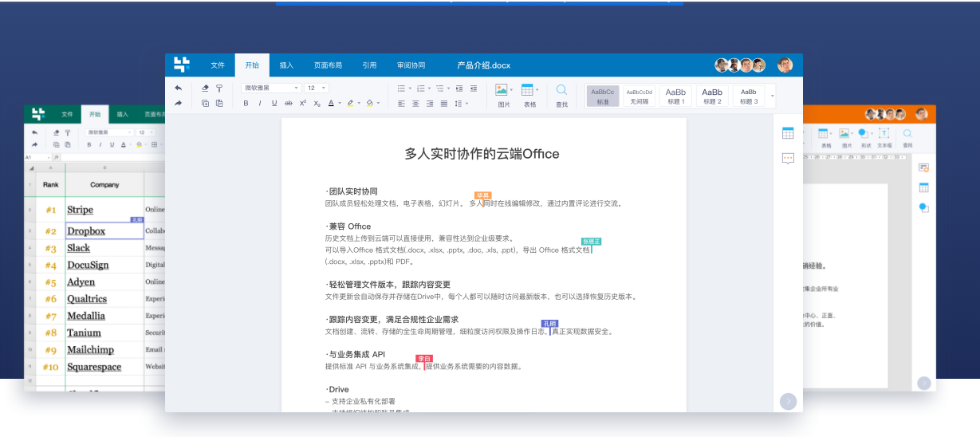Screen dimensions: 980x437
Task: Expand the styles gallery arrow
Action: [772, 96]
